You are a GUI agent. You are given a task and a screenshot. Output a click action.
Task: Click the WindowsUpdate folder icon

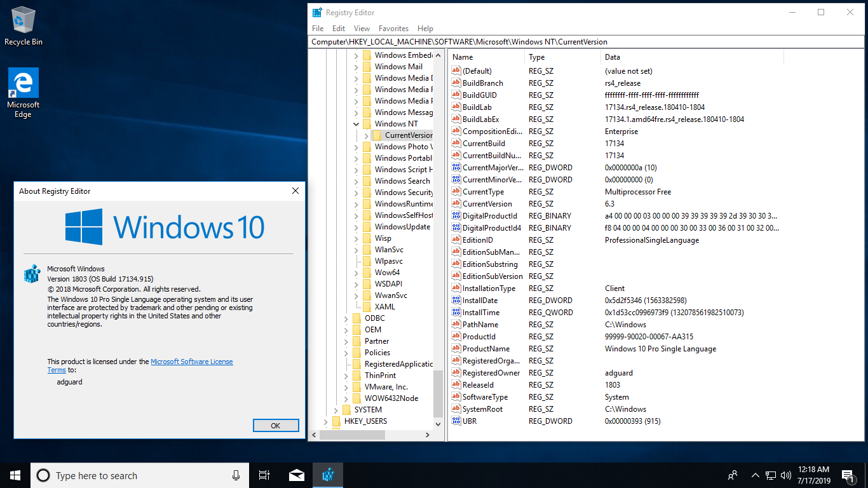coord(367,227)
